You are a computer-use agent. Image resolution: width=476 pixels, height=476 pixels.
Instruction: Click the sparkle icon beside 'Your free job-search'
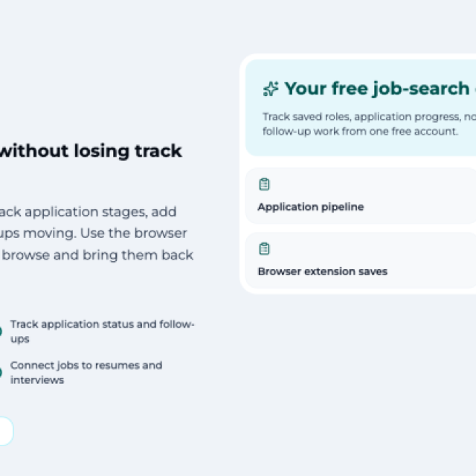click(271, 89)
